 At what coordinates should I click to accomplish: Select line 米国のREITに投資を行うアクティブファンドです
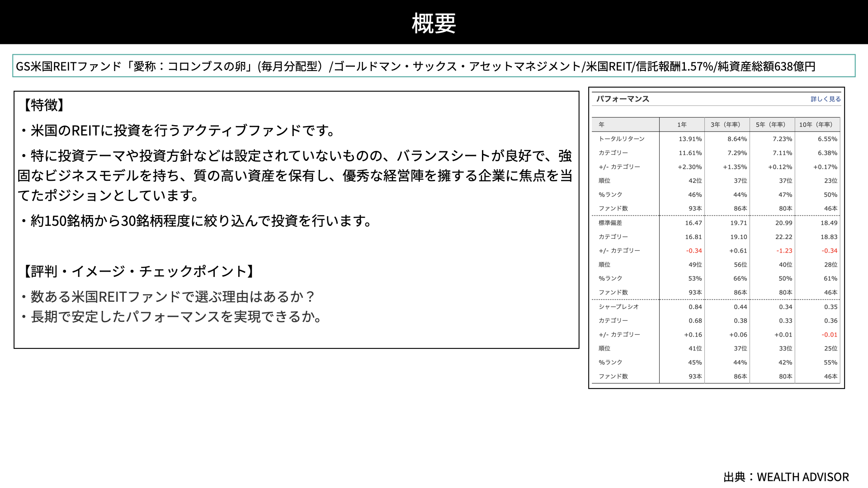[178, 131]
